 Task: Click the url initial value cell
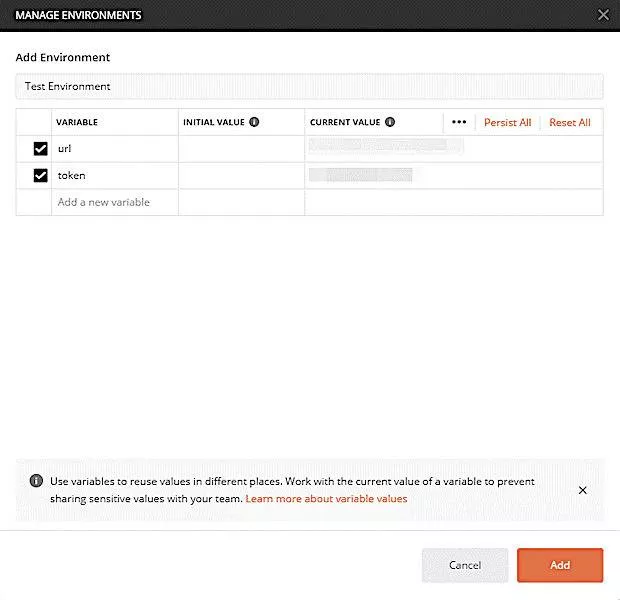pyautogui.click(x=241, y=149)
